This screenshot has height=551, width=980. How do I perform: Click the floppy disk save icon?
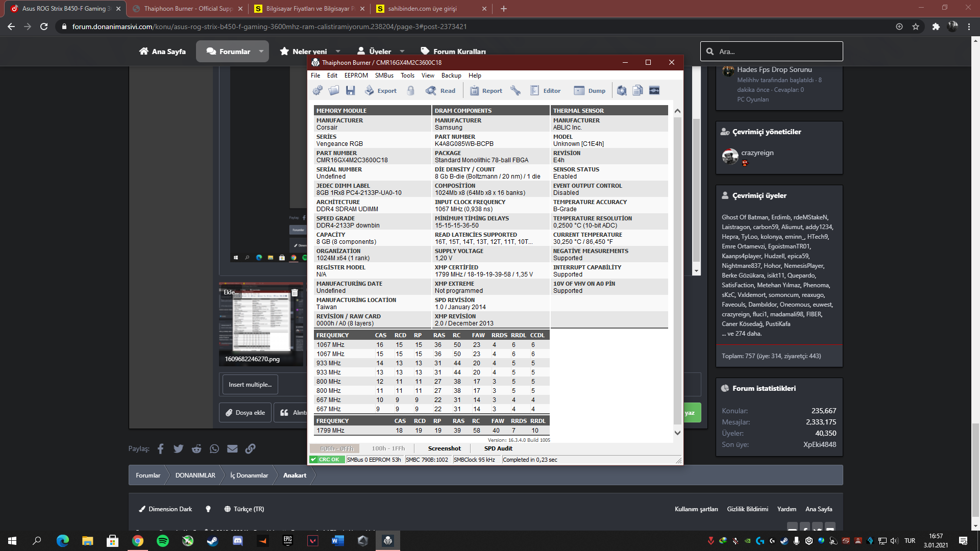tap(350, 90)
